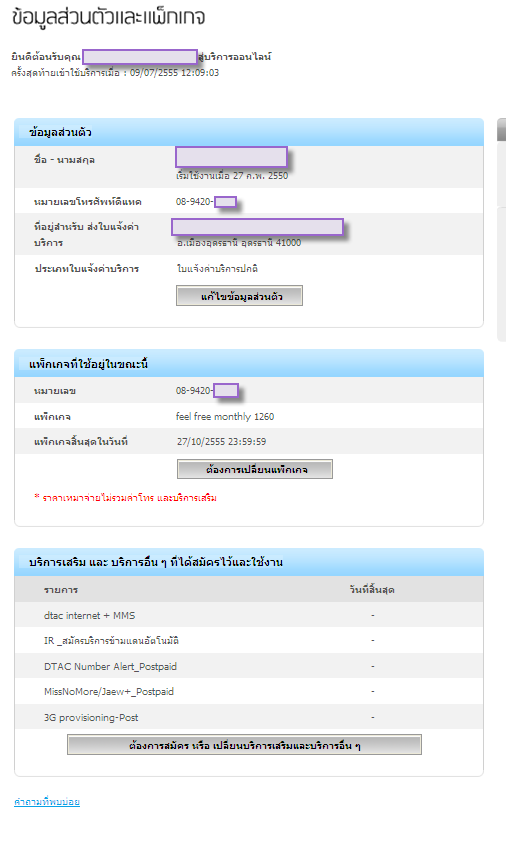Open the คำถามที่พบบ่อย link
This screenshot has width=506, height=854.
[47, 802]
